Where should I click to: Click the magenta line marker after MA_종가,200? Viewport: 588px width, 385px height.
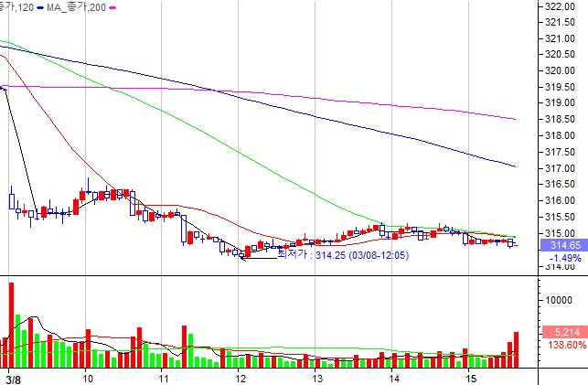point(112,7)
